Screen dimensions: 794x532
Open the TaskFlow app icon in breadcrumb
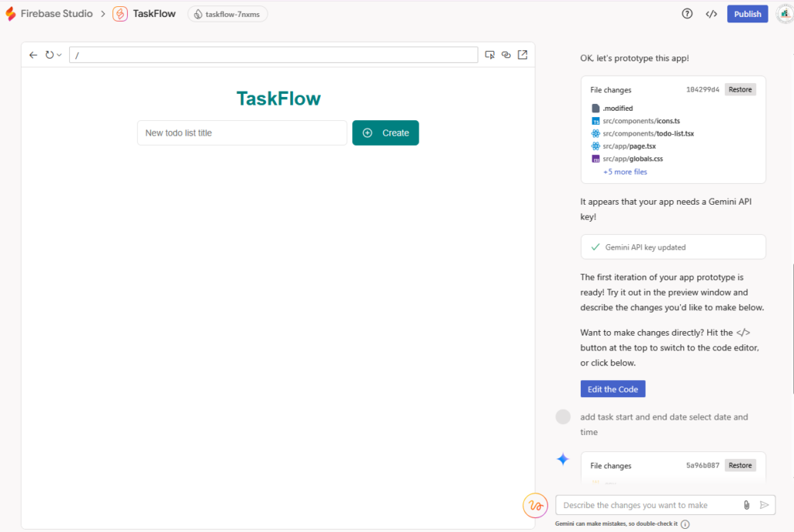[x=120, y=14]
